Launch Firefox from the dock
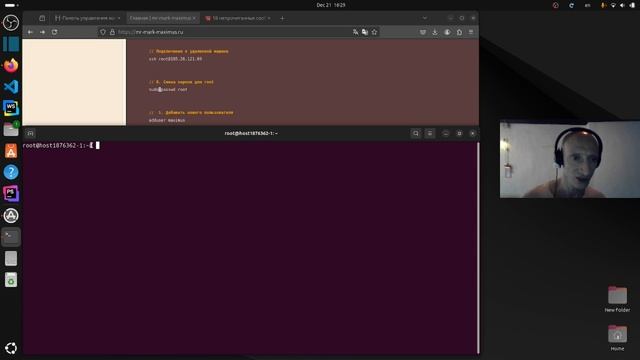Screen dimensions: 640x360 coord(11,65)
